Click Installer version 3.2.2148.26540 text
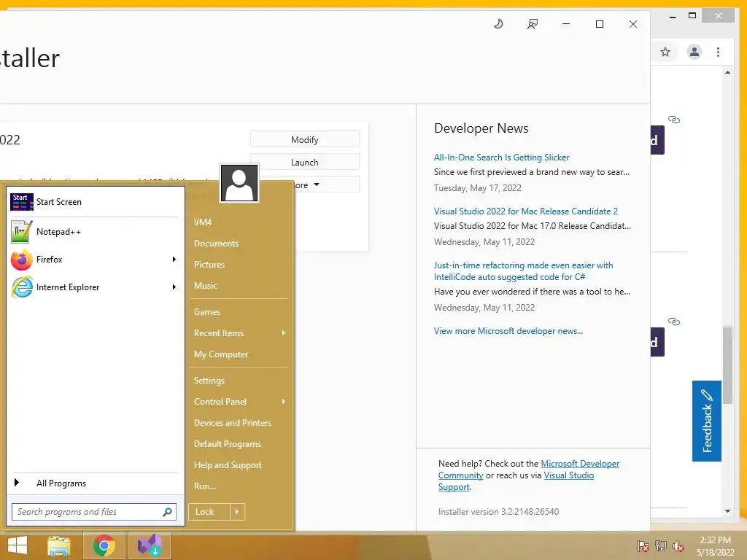The height and width of the screenshot is (560, 747). pos(498,512)
